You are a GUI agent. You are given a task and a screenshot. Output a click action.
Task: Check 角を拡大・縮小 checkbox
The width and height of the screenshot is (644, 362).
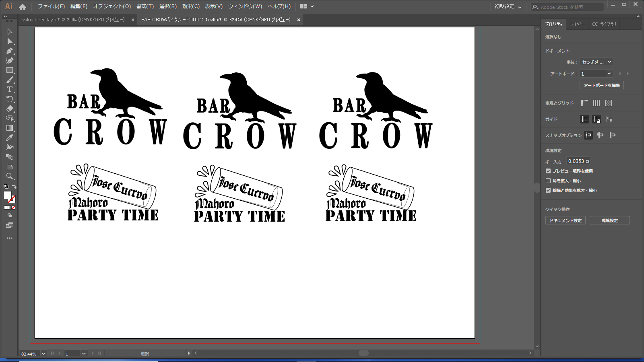pyautogui.click(x=548, y=181)
